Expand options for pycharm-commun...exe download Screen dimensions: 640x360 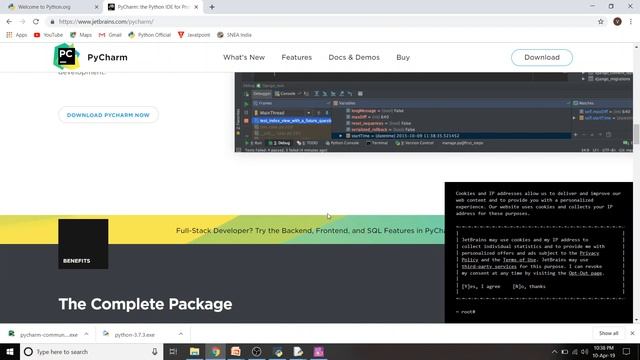click(x=87, y=334)
